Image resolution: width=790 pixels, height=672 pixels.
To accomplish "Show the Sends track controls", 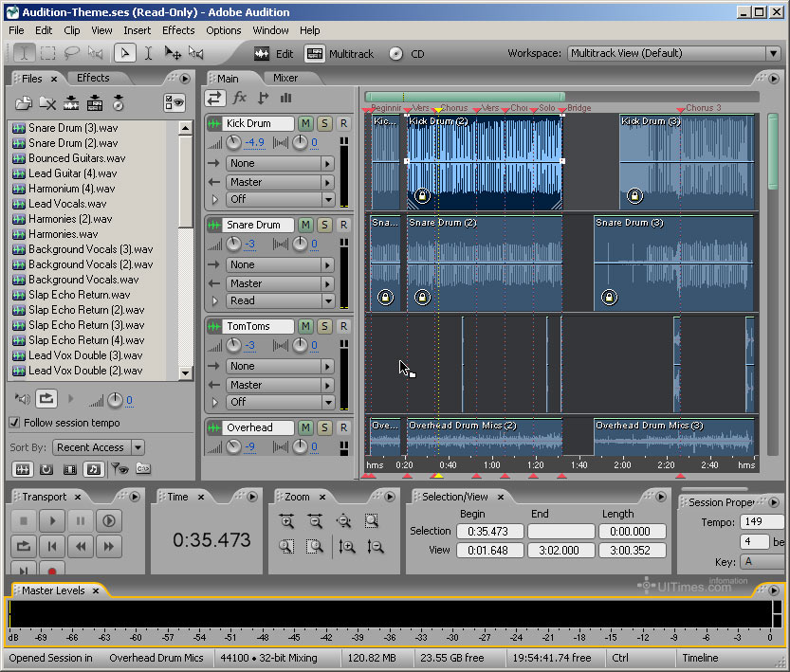I will (x=263, y=98).
